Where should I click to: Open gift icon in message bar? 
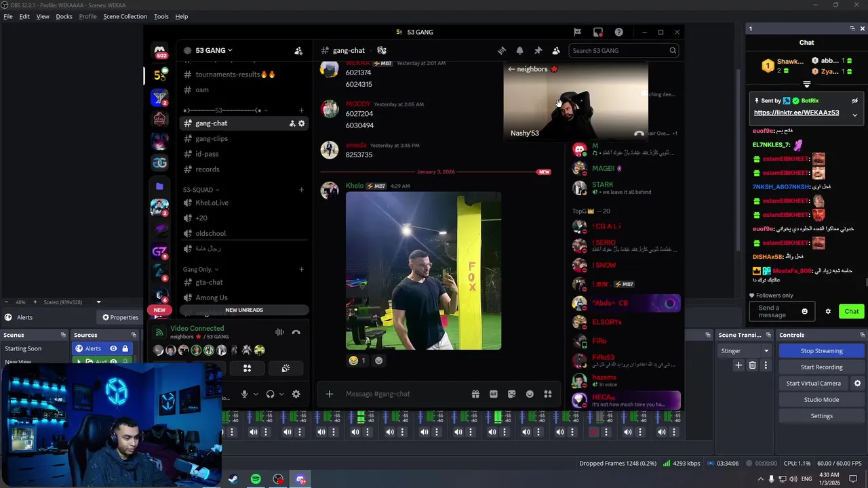[475, 394]
